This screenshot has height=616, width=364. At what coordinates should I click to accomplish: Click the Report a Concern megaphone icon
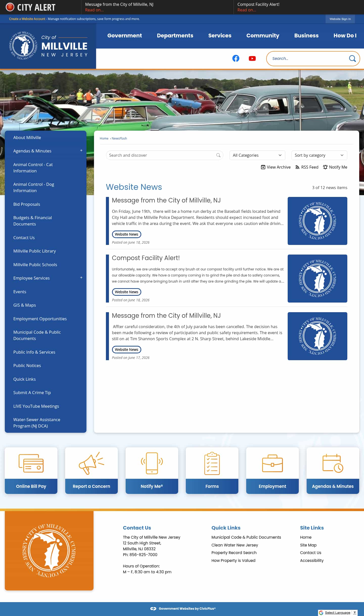[91, 463]
